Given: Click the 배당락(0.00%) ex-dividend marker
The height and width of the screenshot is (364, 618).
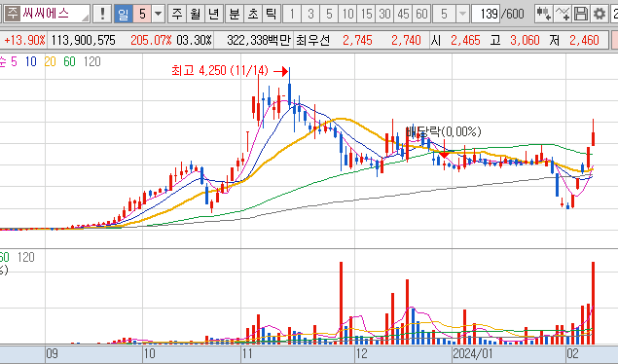Looking at the screenshot, I should click(444, 131).
